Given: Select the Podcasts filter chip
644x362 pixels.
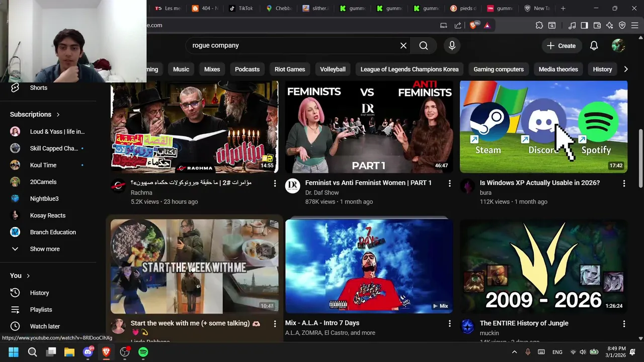Looking at the screenshot, I should click(247, 69).
